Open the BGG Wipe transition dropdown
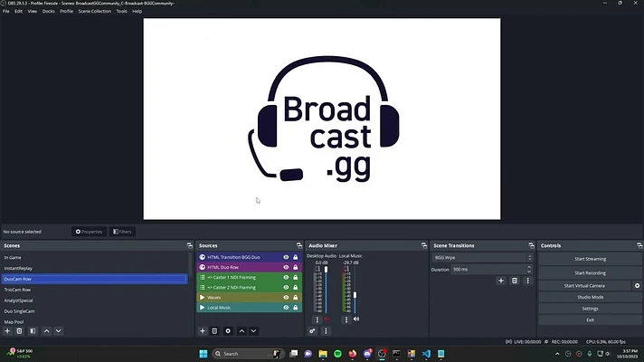Image resolution: width=644 pixels, height=362 pixels. (482, 258)
